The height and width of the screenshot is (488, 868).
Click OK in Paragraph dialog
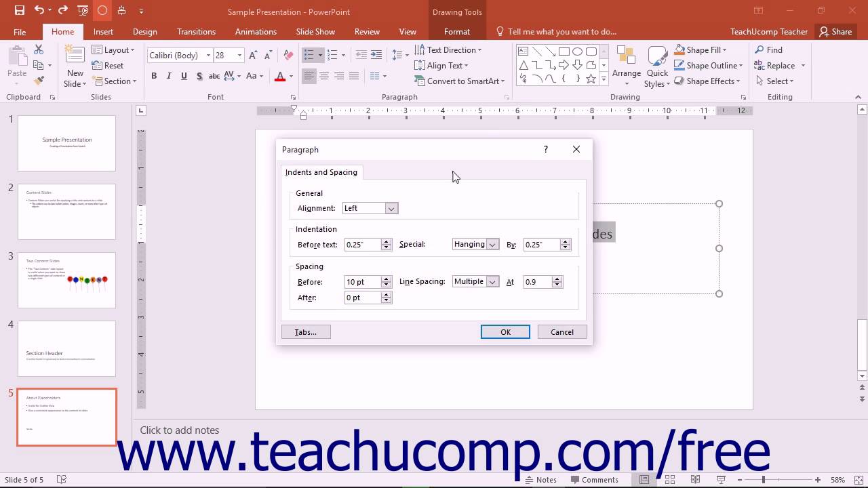(x=505, y=332)
